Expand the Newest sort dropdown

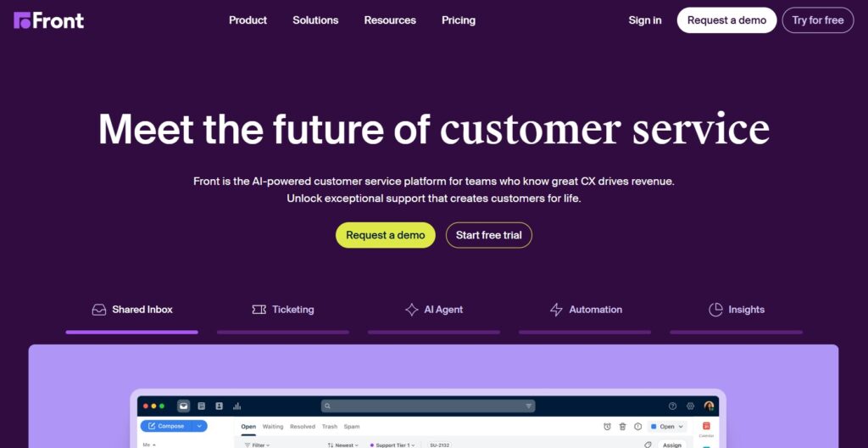coord(343,445)
